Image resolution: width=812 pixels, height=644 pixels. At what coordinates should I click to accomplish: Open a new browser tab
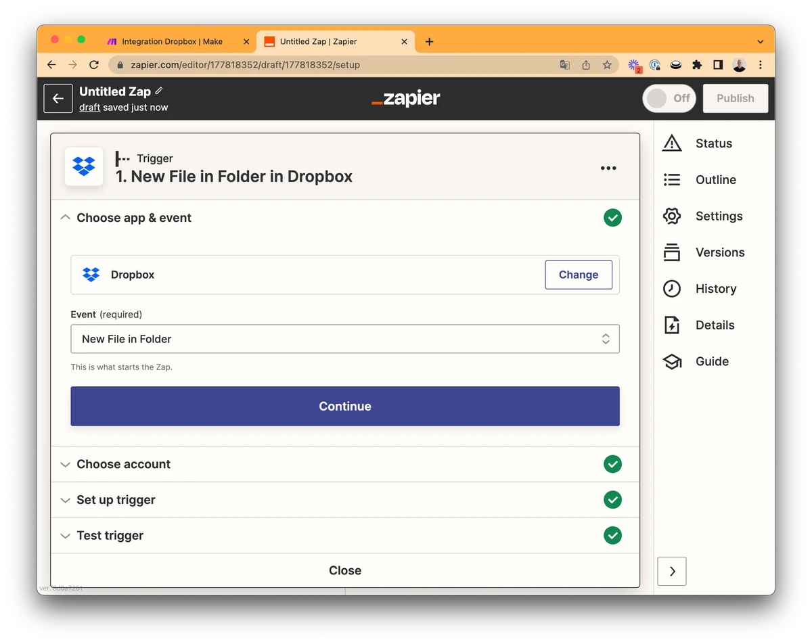click(x=429, y=41)
